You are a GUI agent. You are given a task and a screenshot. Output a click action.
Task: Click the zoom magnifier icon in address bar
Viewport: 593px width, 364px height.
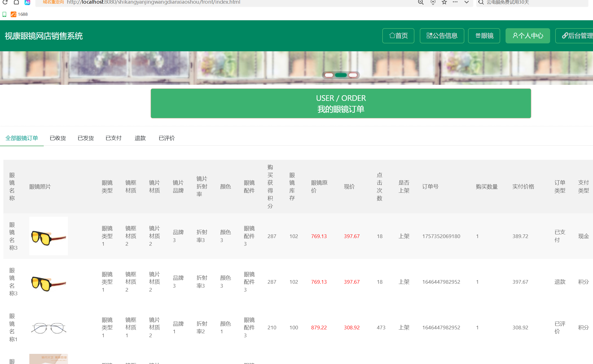tap(421, 2)
